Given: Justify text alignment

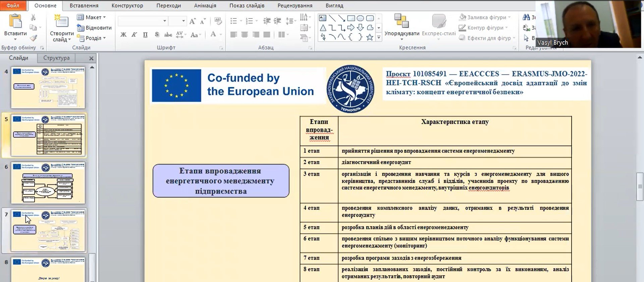Looking at the screenshot, I should coord(267,35).
